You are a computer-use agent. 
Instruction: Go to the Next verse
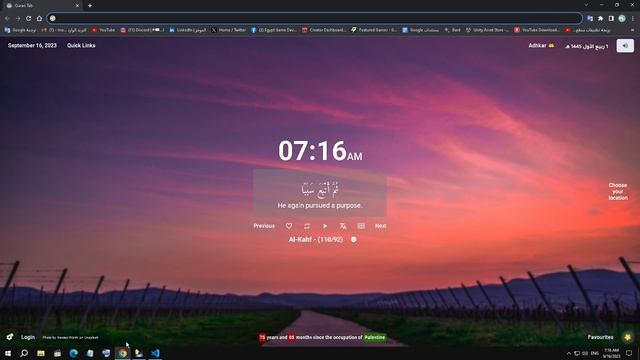tap(380, 226)
